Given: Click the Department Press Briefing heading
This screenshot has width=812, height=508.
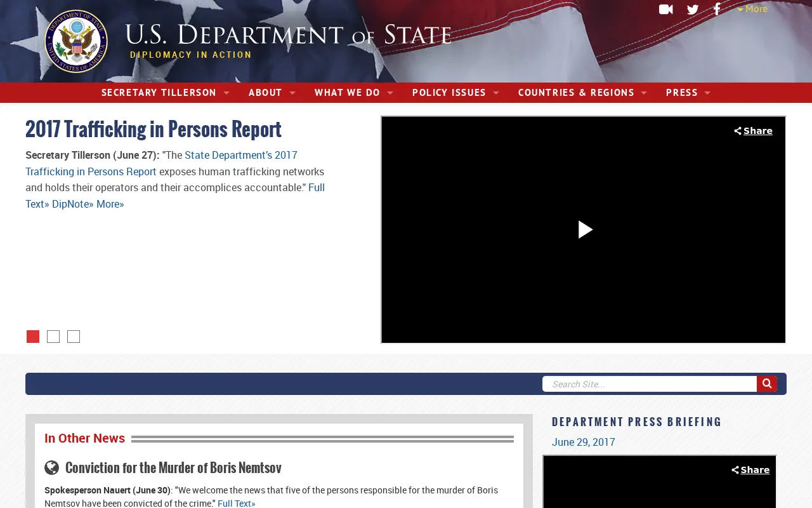Looking at the screenshot, I should (637, 422).
